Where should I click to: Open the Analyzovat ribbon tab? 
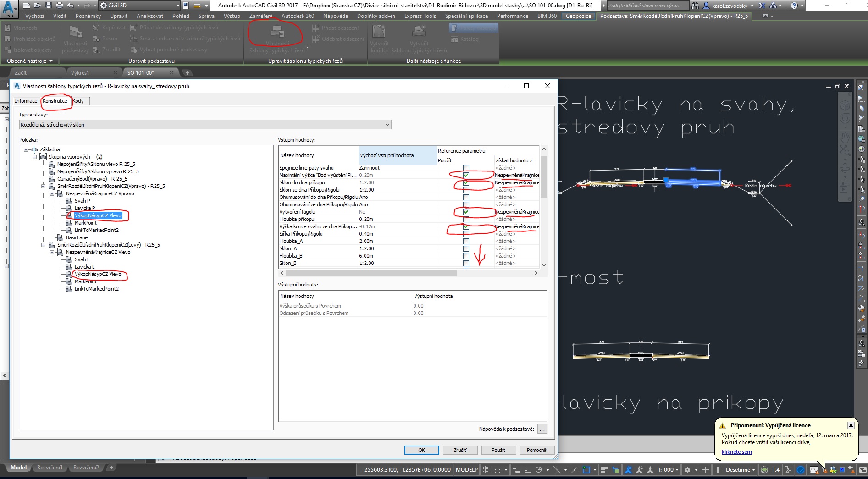tap(150, 16)
